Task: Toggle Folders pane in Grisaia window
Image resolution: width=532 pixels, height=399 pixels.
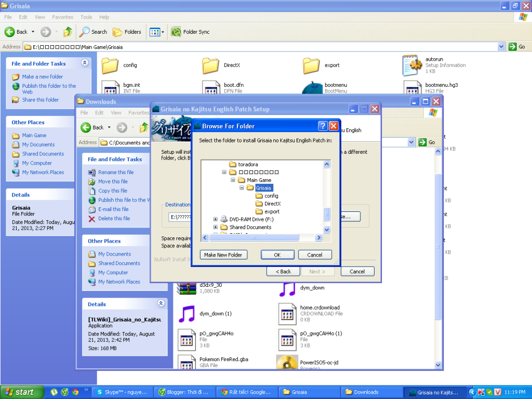Action: click(127, 32)
